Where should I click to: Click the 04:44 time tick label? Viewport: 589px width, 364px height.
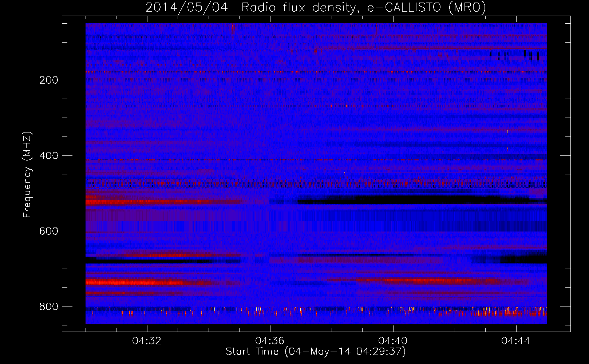click(x=516, y=341)
